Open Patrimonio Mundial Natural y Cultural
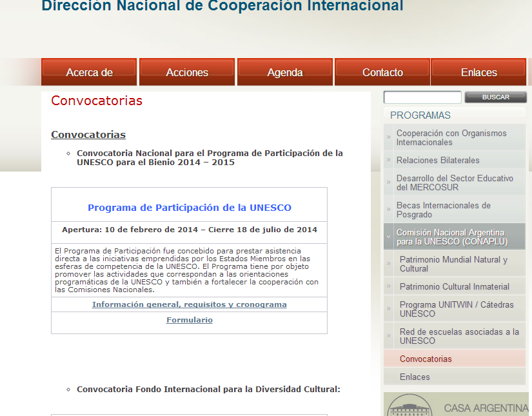Image resolution: width=532 pixels, height=416 pixels. [x=453, y=264]
